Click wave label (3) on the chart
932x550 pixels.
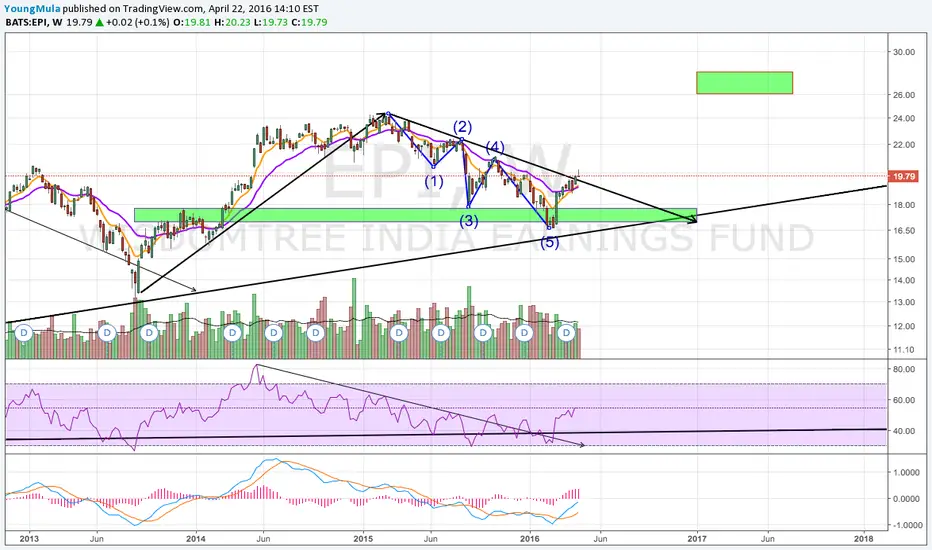468,221
